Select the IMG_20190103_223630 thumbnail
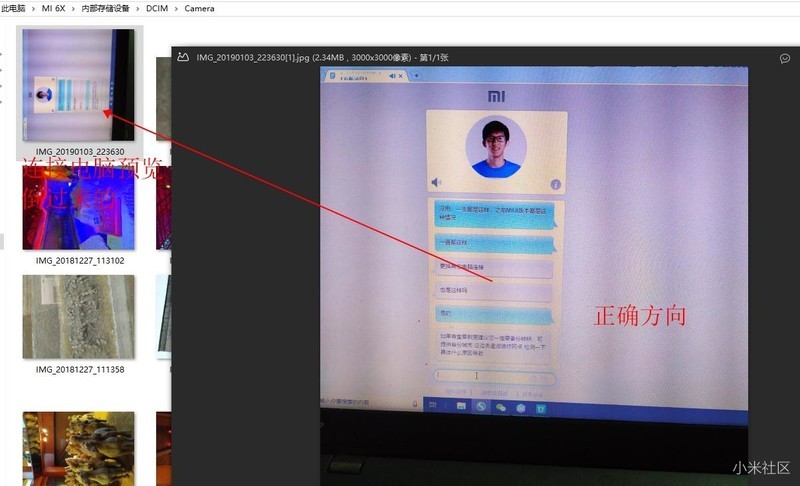Viewport: 800px width, 486px height. (x=79, y=85)
